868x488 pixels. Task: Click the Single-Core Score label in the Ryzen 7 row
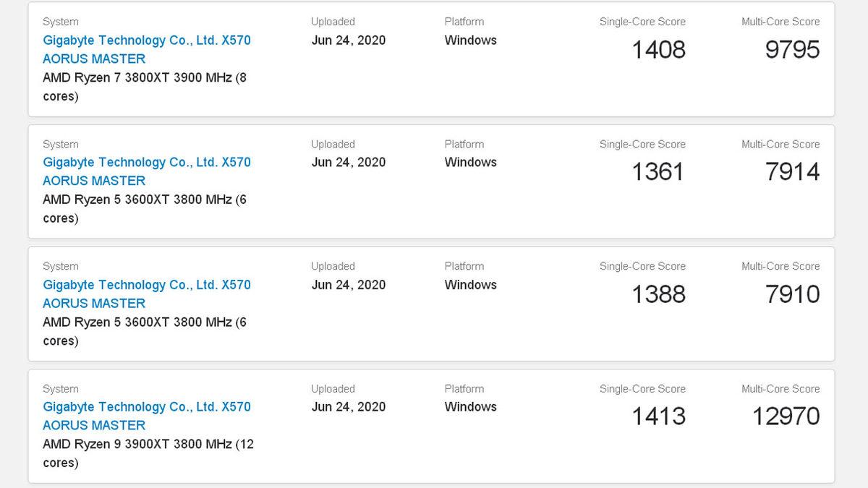[x=642, y=22]
